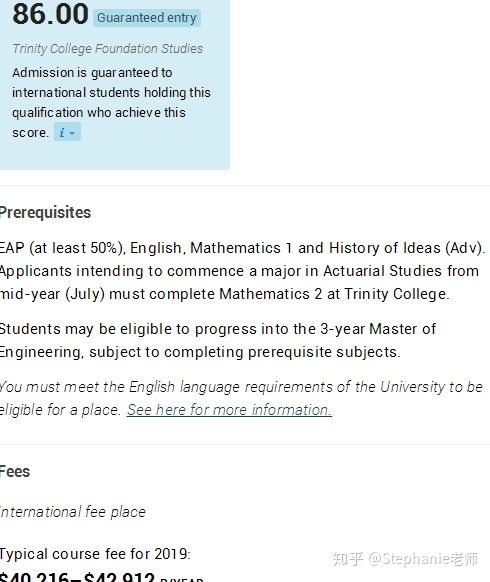Open "See here for more information" link
490x582 pixels.
pyautogui.click(x=229, y=410)
